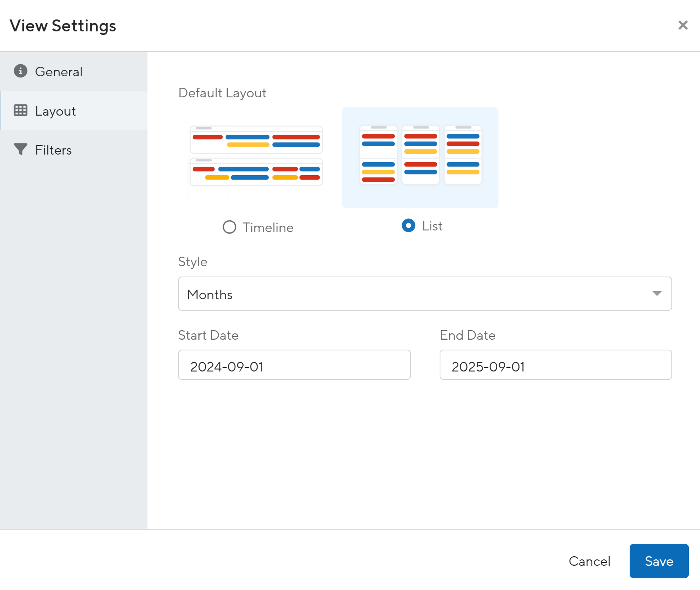This screenshot has width=700, height=590.
Task: Open the Style dropdown showing Months
Action: [x=425, y=294]
